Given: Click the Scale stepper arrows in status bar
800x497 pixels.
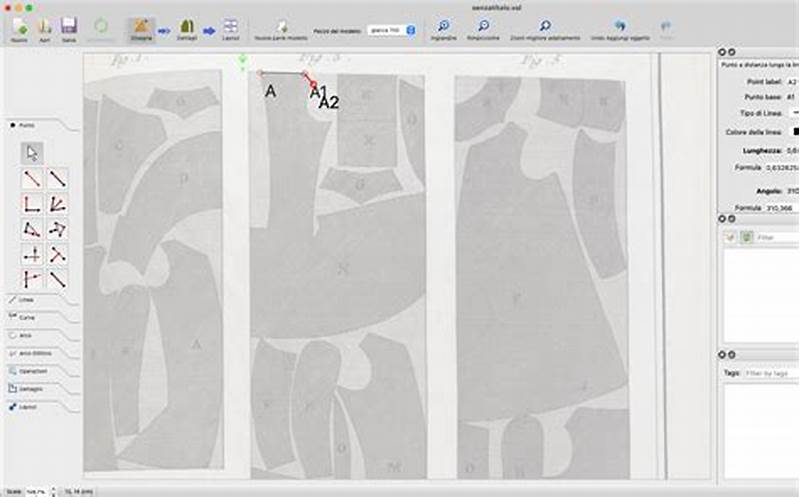Looking at the screenshot, I should click(53, 492).
